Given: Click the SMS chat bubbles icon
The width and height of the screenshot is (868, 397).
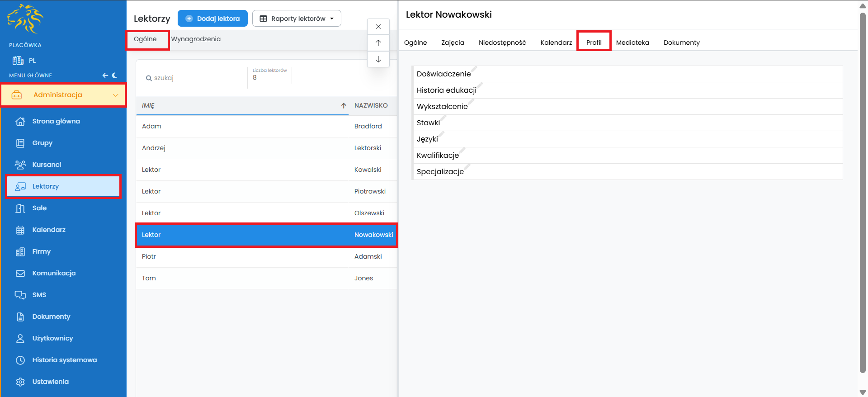Looking at the screenshot, I should 20,295.
